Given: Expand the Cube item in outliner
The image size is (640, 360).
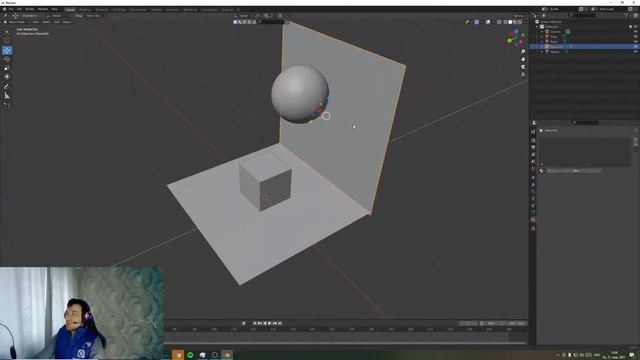Looking at the screenshot, I should (542, 37).
